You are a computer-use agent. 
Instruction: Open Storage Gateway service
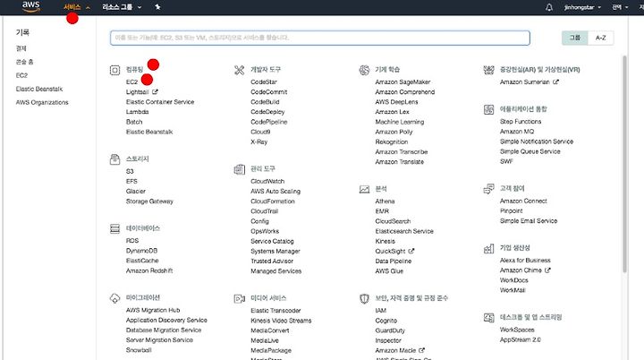point(149,201)
